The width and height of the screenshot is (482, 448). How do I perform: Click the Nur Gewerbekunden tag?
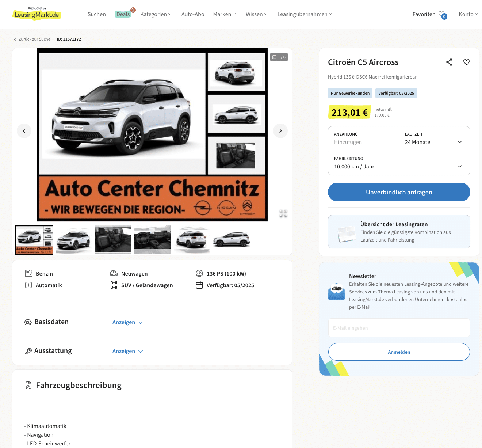coord(350,93)
